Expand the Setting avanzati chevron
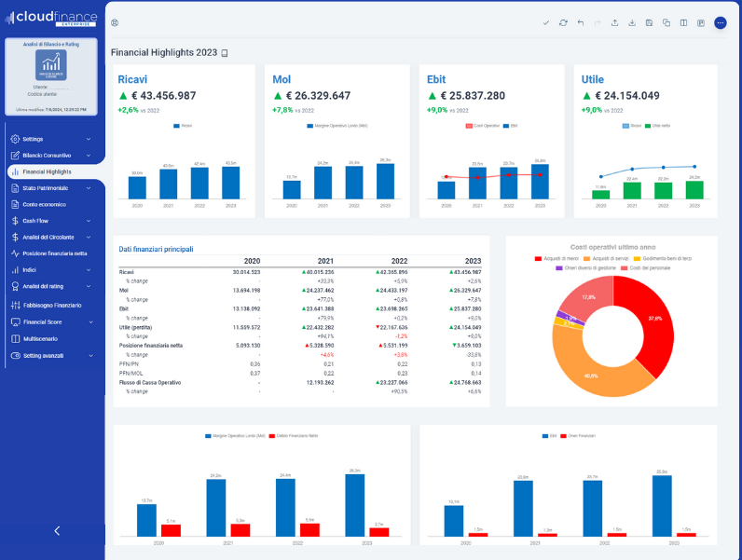 pos(90,356)
